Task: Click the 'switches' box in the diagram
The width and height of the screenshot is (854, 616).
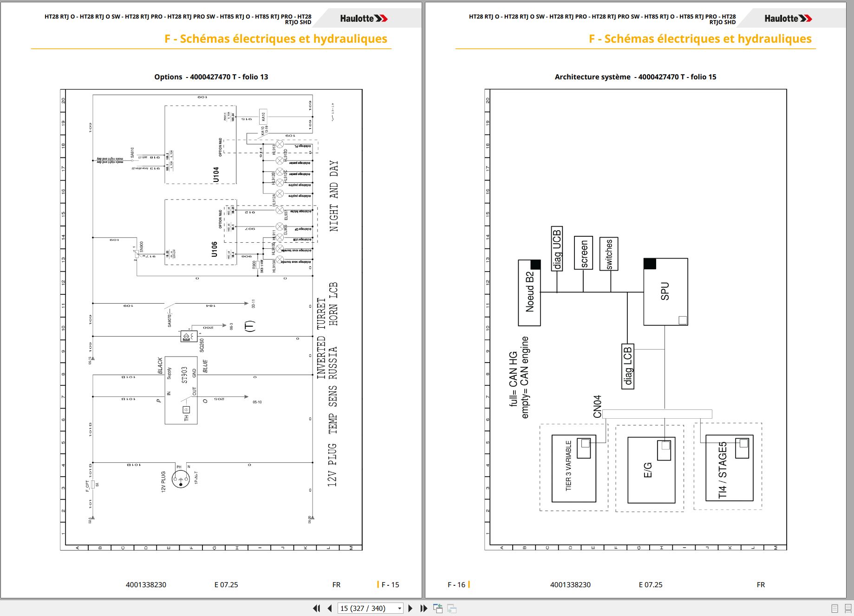Action: tap(609, 254)
